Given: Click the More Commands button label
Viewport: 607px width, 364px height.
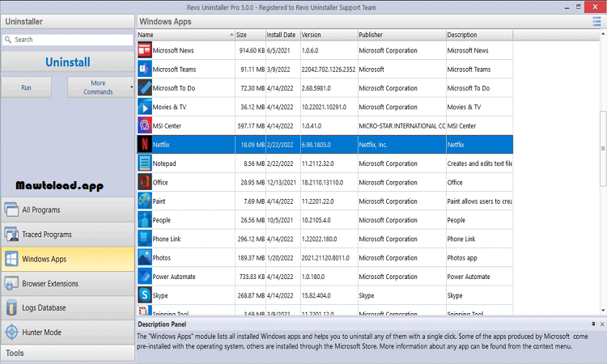Looking at the screenshot, I should click(x=98, y=87).
